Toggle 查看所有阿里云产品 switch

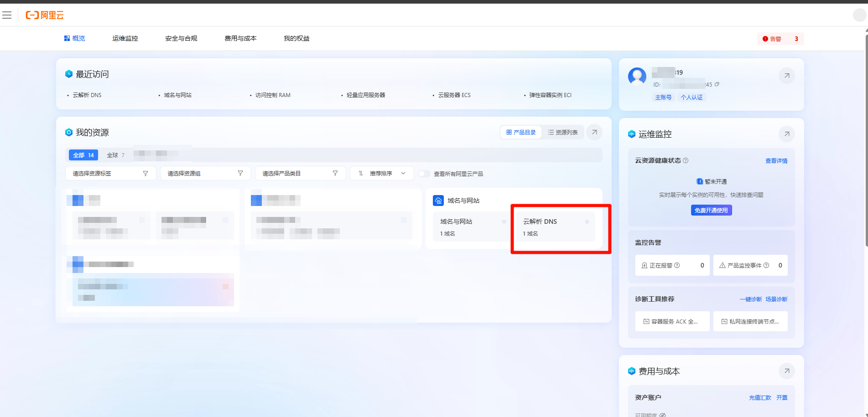point(424,174)
